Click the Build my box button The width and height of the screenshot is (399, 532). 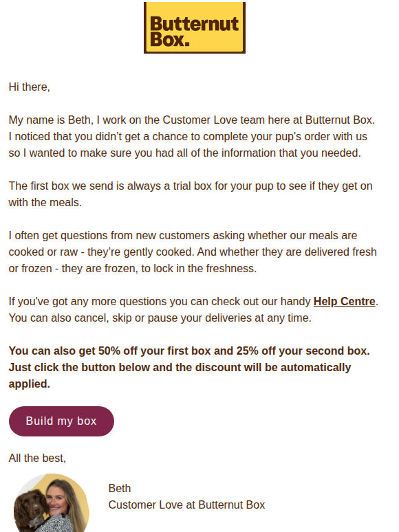point(61,421)
